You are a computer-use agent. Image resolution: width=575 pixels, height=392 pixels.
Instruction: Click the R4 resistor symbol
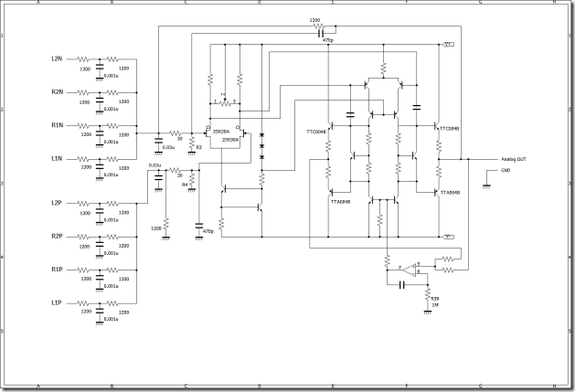(x=192, y=183)
